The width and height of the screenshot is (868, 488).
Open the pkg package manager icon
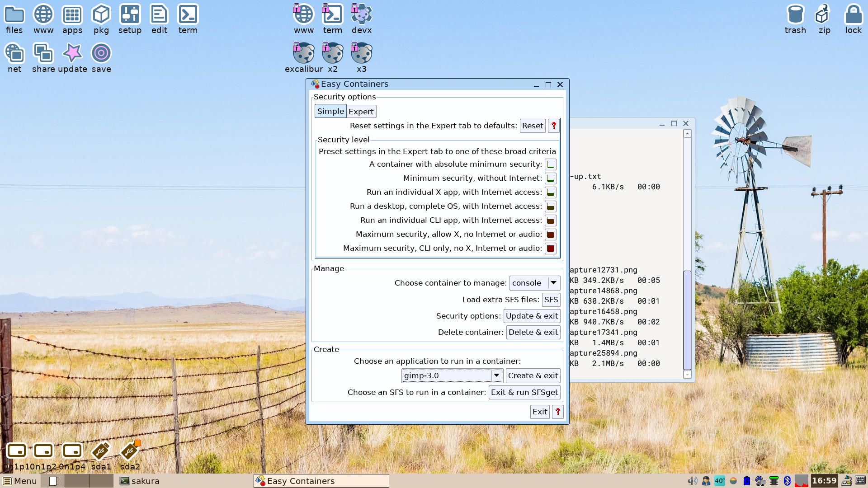(101, 19)
